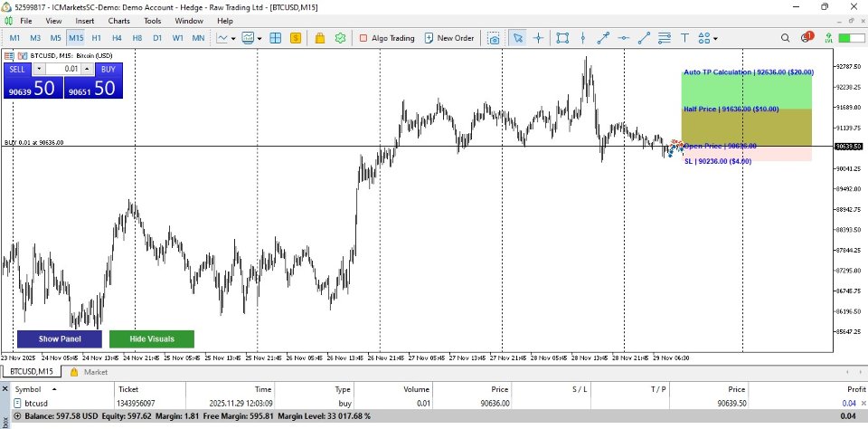Viewport: 868px width, 429px height.
Task: Switch to MN timeframe
Action: (198, 38)
